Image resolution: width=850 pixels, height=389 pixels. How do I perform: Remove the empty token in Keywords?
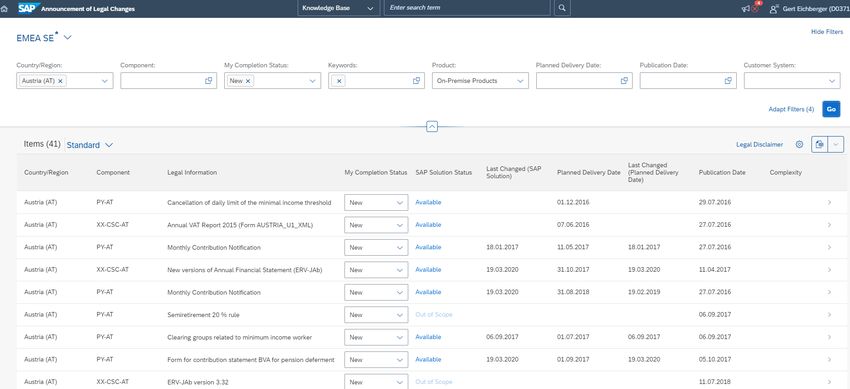(339, 81)
